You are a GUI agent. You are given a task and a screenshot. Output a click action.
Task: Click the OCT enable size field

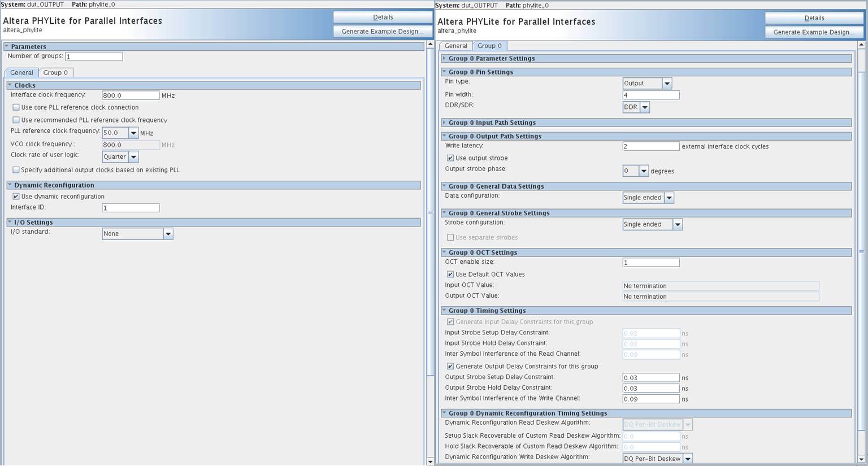pos(651,263)
